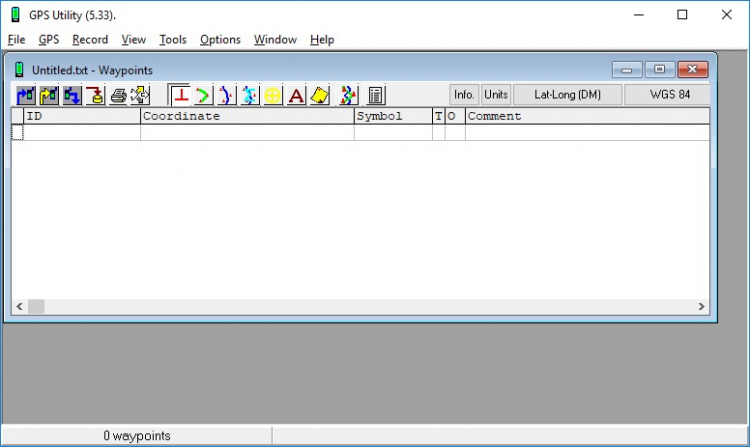Click the O column header
The width and height of the screenshot is (750, 447).
(455, 116)
